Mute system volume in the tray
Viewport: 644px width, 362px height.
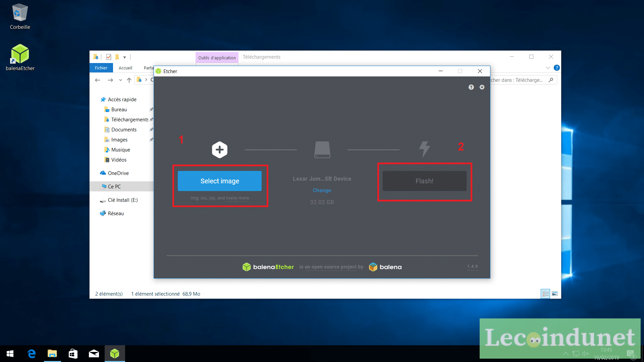[x=586, y=353]
